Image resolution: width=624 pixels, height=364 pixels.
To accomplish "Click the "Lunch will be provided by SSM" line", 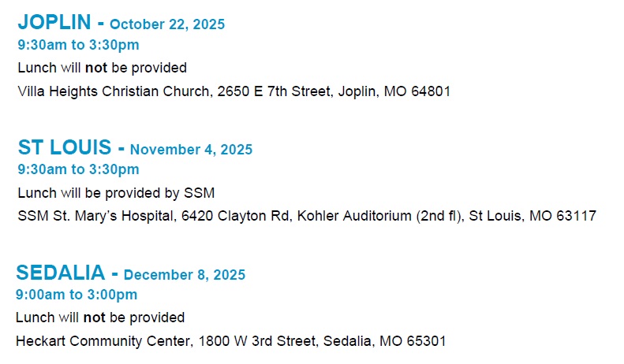I will tap(116, 193).
